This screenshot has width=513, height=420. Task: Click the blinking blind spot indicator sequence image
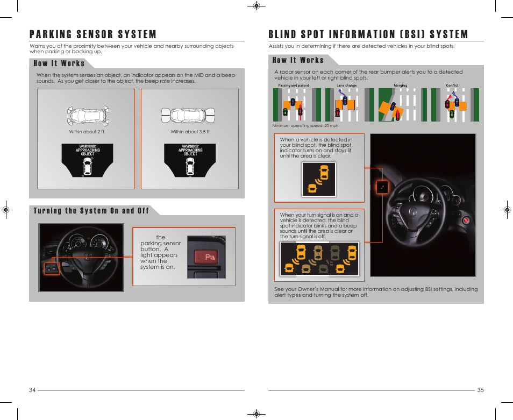319,259
